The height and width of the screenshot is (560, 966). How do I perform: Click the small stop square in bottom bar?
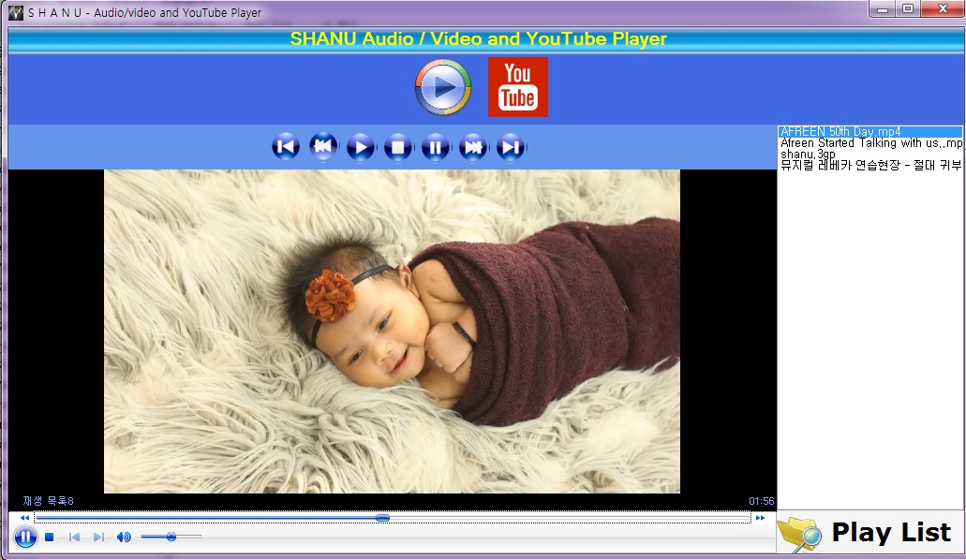click(50, 538)
